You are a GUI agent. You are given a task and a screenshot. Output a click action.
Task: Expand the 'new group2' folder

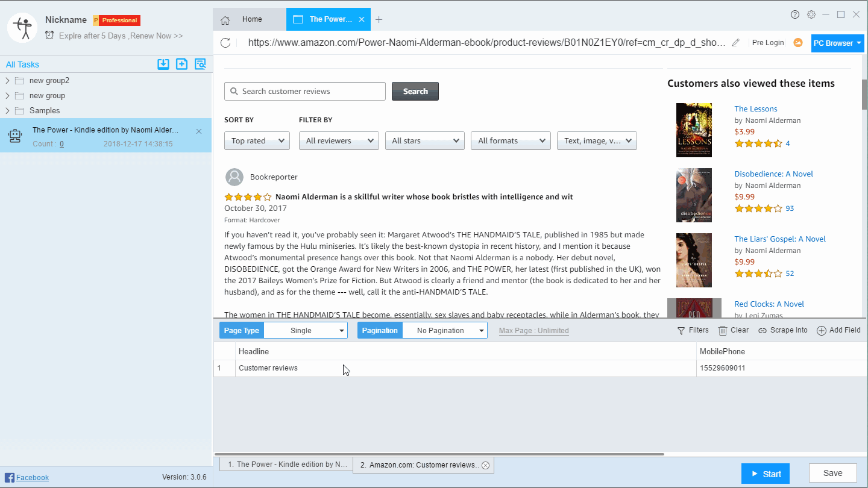point(7,81)
